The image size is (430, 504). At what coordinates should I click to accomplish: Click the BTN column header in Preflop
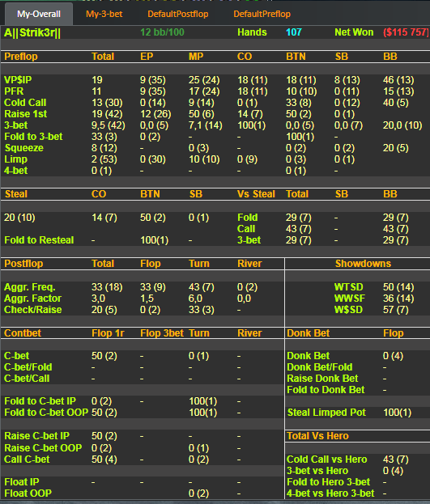pos(296,57)
